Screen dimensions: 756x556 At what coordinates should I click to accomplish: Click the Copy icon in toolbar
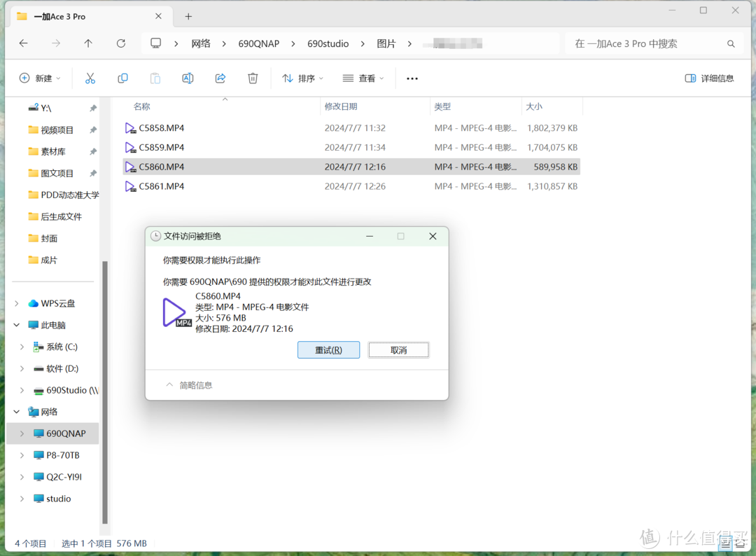coord(122,78)
